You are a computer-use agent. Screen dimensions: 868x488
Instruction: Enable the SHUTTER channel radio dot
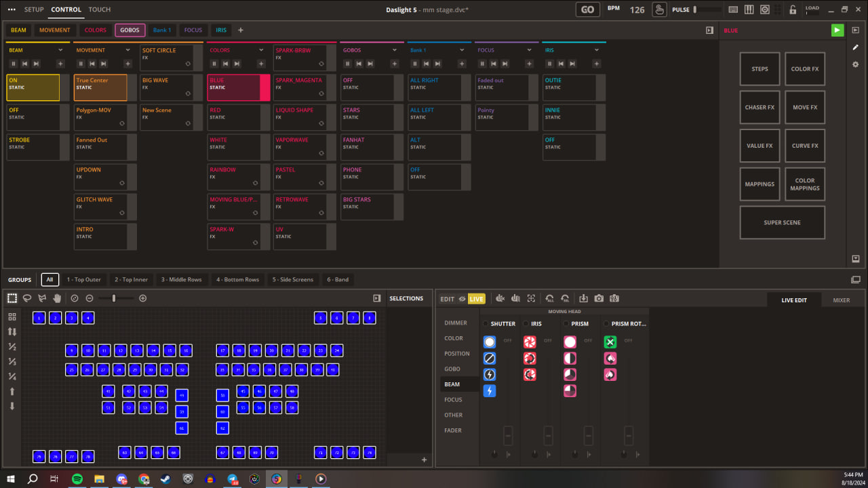[x=486, y=324]
